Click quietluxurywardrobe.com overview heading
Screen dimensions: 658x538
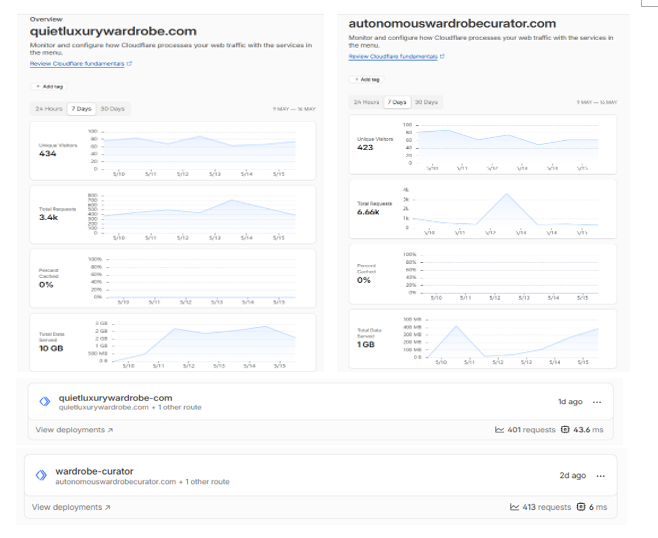click(x=113, y=31)
